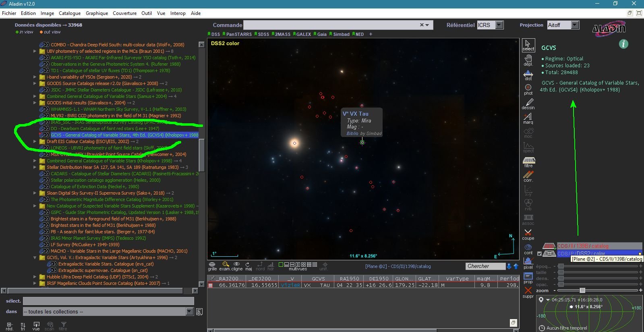Click the sélect. filter input field
The width and height of the screenshot is (644, 332).
tap(108, 301)
